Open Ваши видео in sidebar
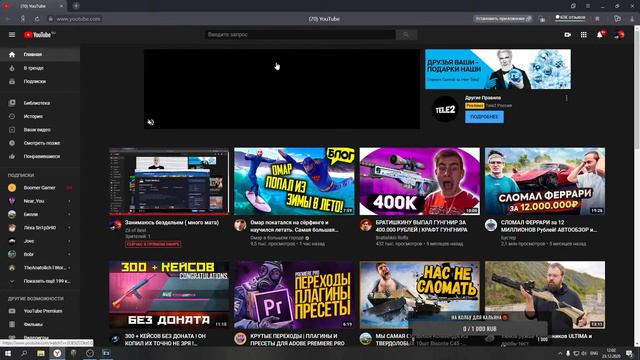This screenshot has height=360, width=640. pos(40,129)
